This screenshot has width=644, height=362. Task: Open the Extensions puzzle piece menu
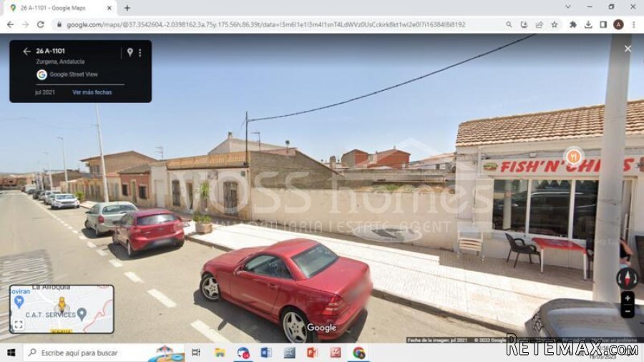click(x=573, y=24)
